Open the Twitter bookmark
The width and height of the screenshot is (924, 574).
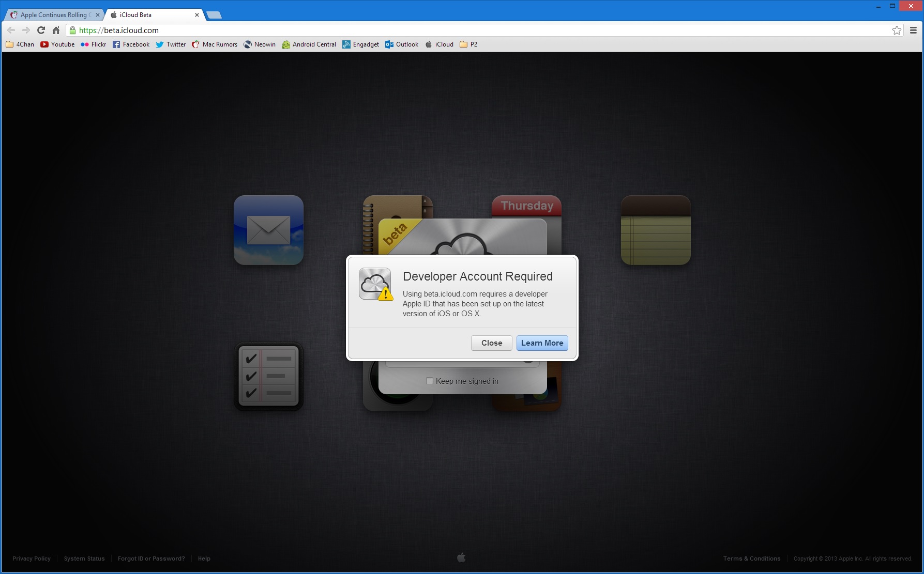pyautogui.click(x=171, y=44)
